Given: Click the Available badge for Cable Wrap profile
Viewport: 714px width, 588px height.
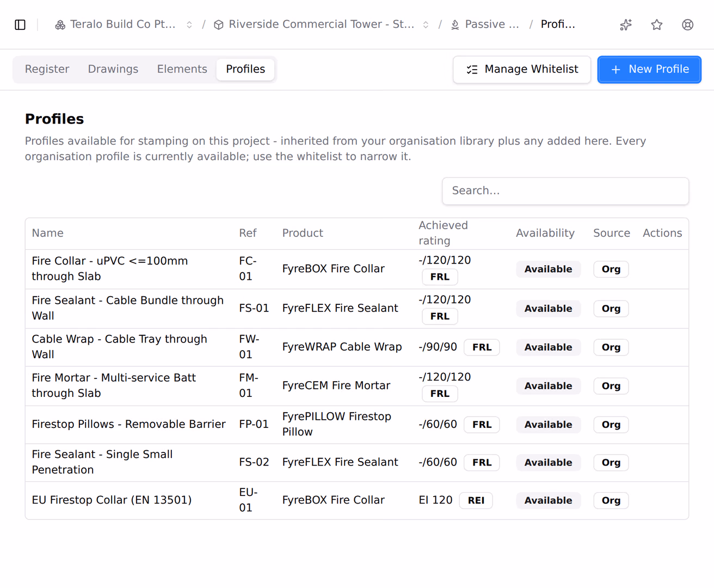Looking at the screenshot, I should click(x=548, y=347).
